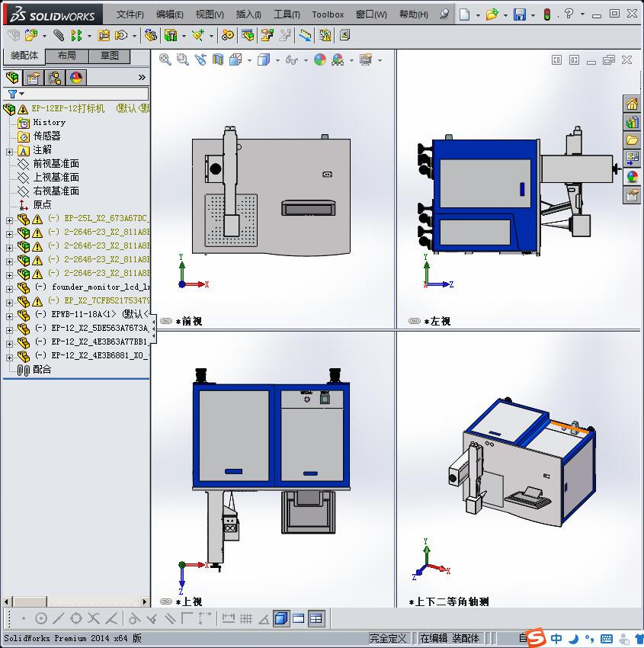Screen dimensions: 644x648
Task: Toggle the four view viewport button
Action: (316, 619)
